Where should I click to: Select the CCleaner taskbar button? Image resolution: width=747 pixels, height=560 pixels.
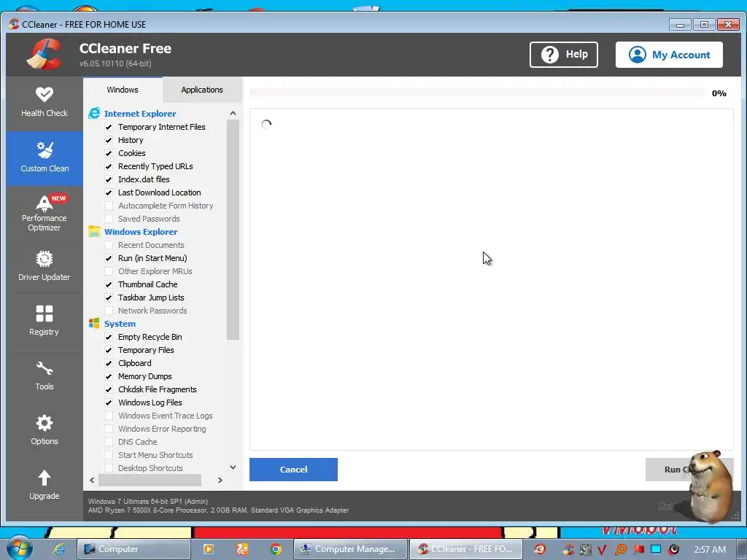click(466, 549)
